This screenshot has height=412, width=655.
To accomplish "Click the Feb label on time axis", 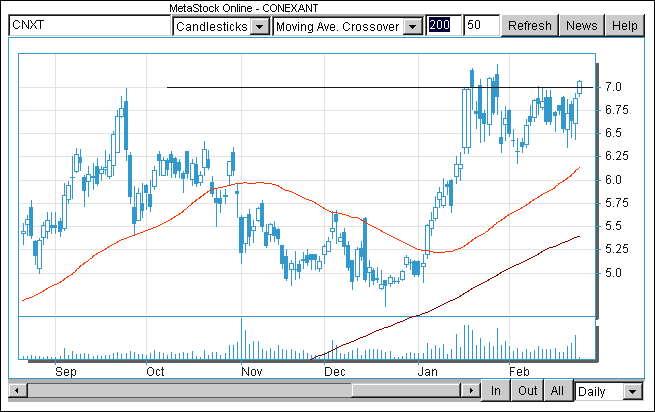I will tap(519, 371).
